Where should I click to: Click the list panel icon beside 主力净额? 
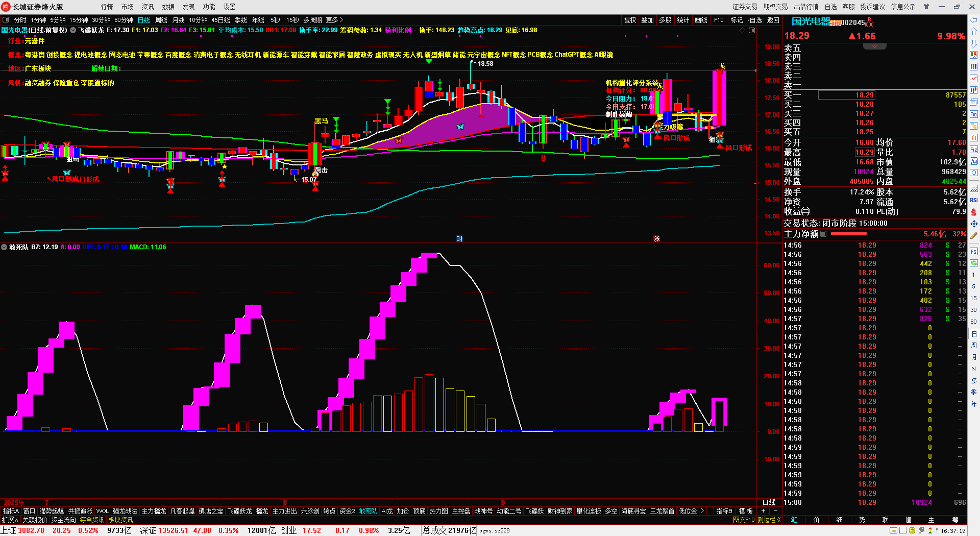[x=823, y=234]
